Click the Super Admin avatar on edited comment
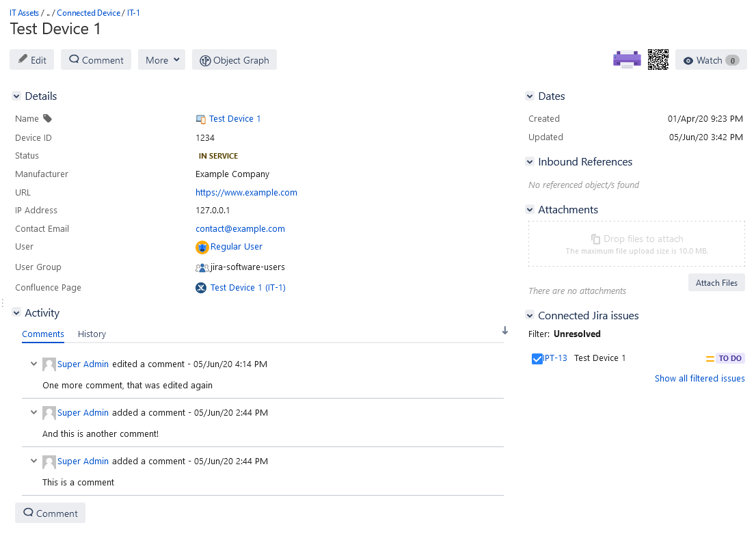Viewport: 756px width, 536px height. (x=49, y=364)
